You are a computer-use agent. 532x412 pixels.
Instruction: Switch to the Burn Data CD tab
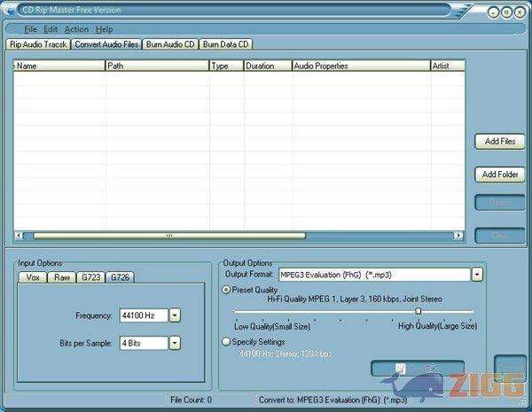(x=225, y=44)
